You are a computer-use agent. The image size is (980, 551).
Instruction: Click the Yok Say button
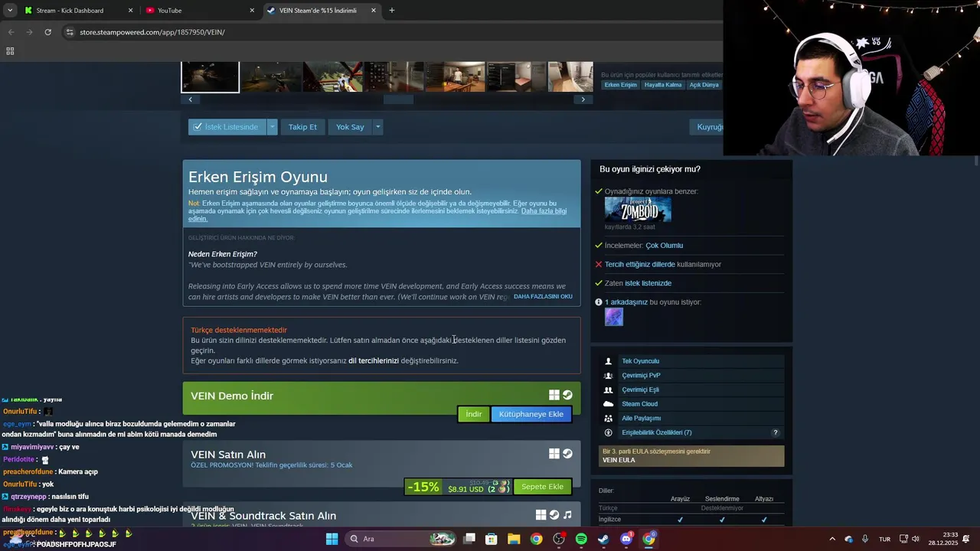tap(350, 127)
